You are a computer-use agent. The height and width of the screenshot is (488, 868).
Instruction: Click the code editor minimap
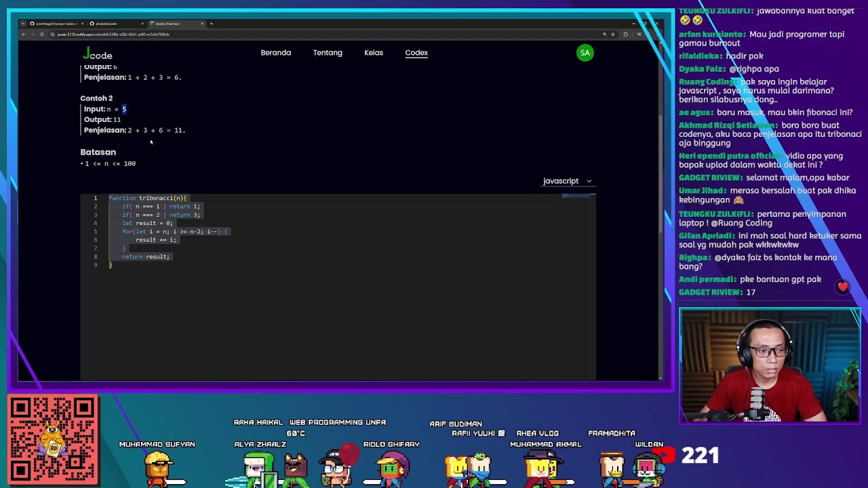576,197
